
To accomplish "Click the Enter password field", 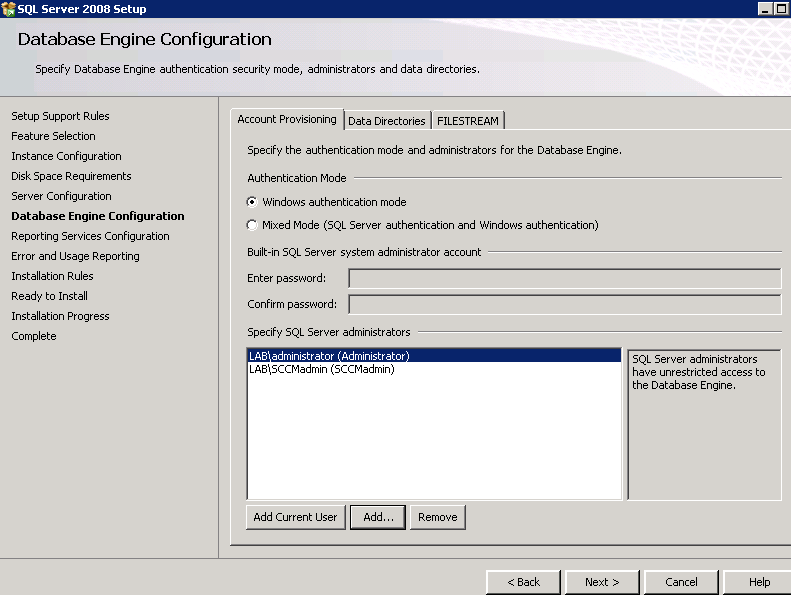I will 564,279.
